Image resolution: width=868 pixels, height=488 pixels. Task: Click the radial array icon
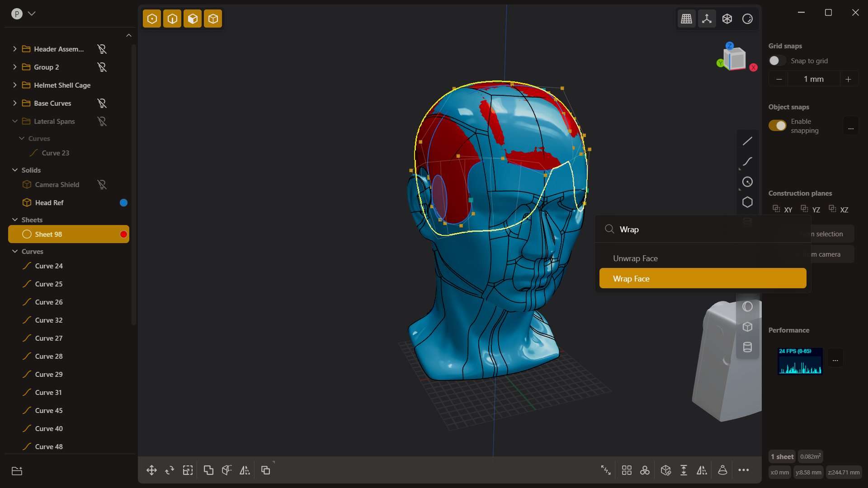[x=645, y=470]
